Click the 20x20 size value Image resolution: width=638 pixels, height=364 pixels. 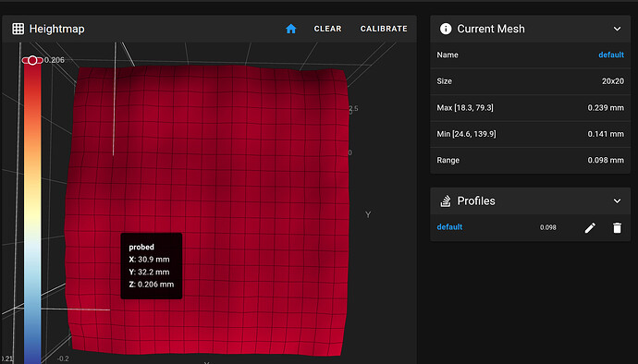pos(613,81)
